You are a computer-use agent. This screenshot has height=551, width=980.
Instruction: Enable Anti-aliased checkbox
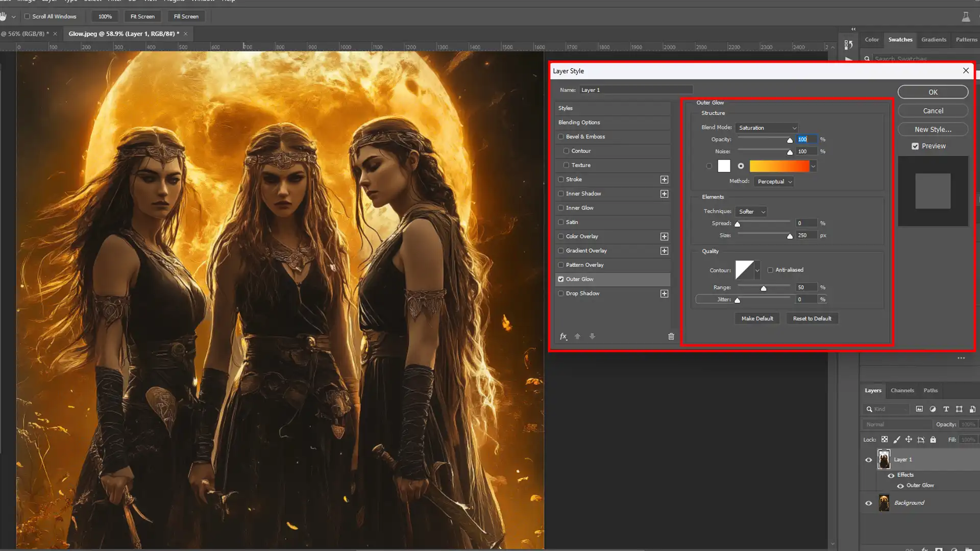(770, 270)
